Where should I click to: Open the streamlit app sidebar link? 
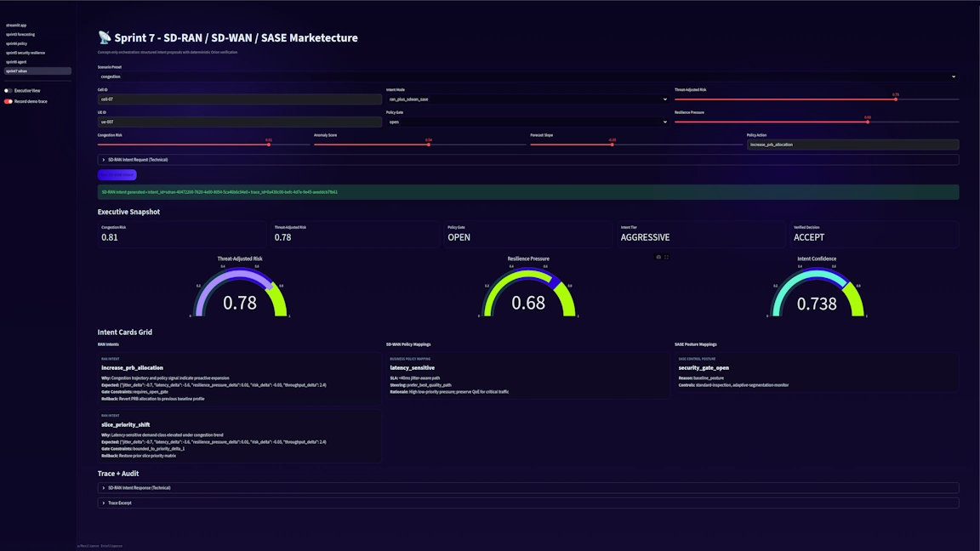pos(16,26)
